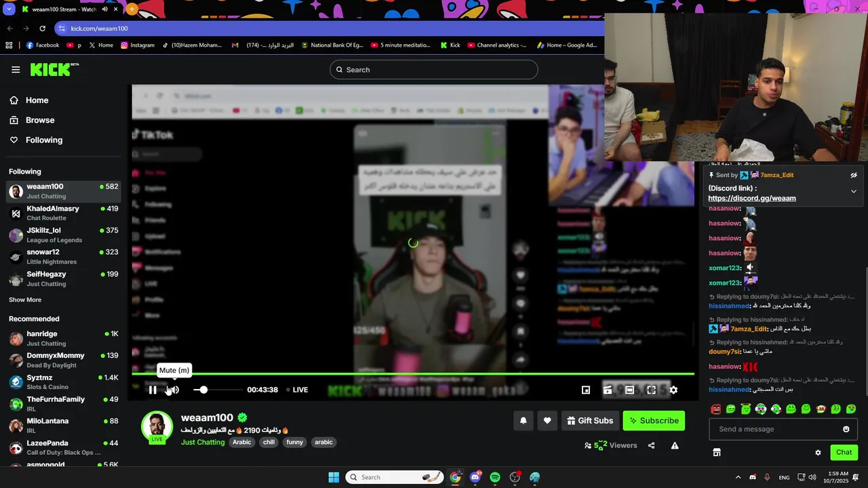Open Spotify from the taskbar
Viewport: 868px width, 488px height.
point(495,477)
